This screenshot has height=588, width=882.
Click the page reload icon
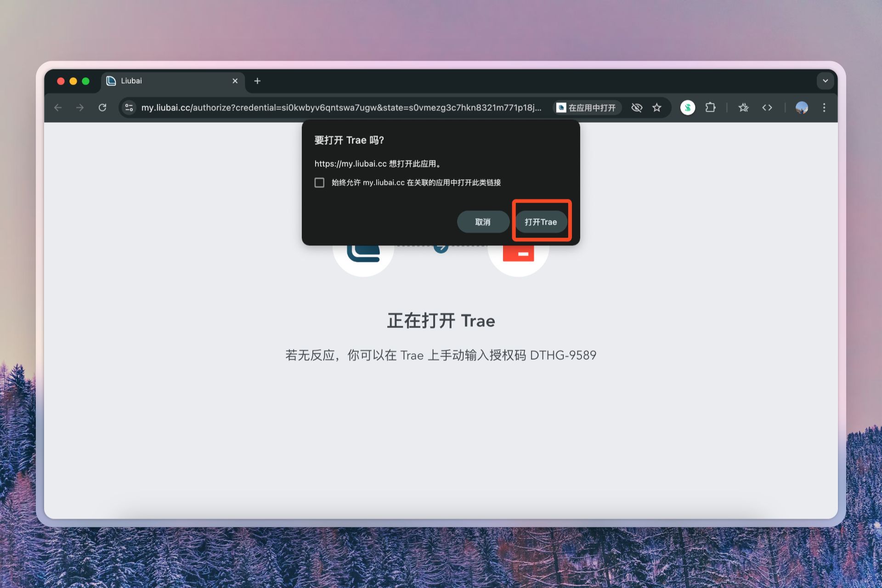(102, 107)
